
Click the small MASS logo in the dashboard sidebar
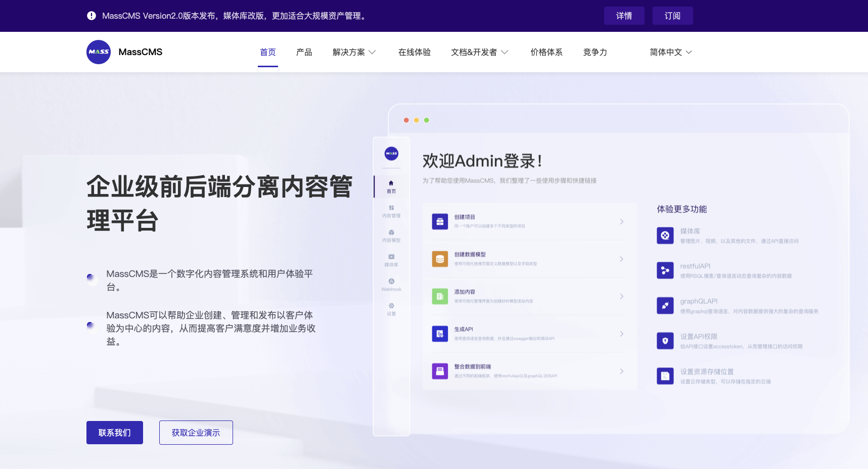point(391,153)
